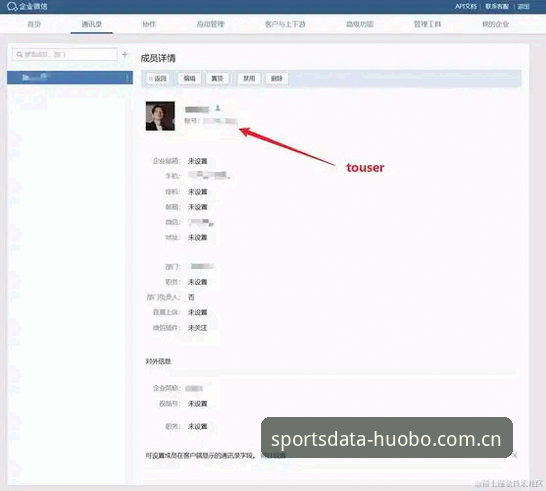The width and height of the screenshot is (546, 491).
Task: Click the 删除 delete button
Action: [x=276, y=78]
